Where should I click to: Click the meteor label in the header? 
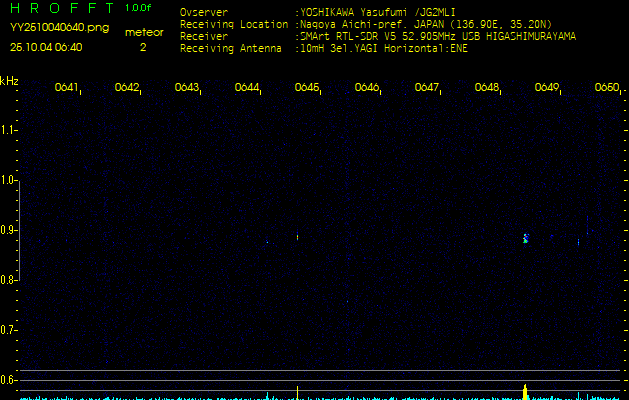coord(144,32)
